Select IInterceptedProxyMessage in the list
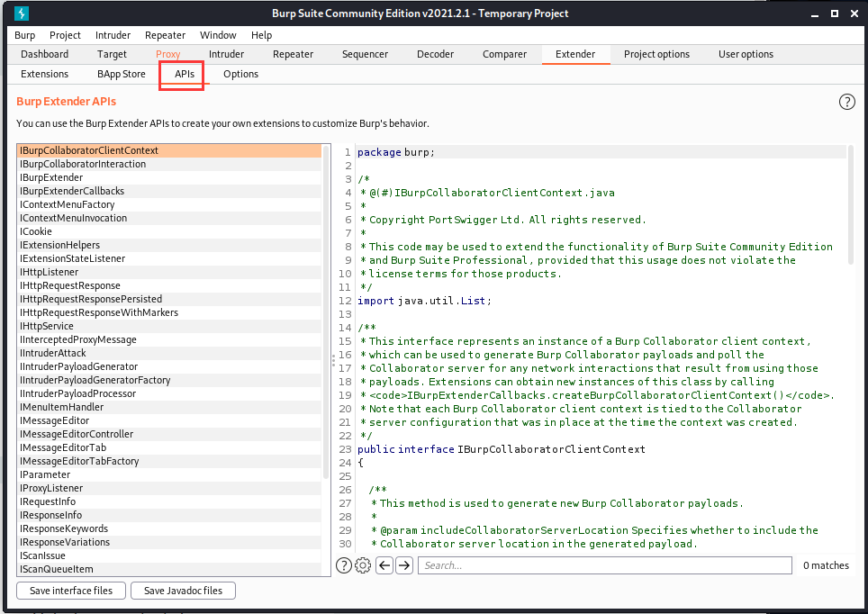This screenshot has height=614, width=868. 169,340
